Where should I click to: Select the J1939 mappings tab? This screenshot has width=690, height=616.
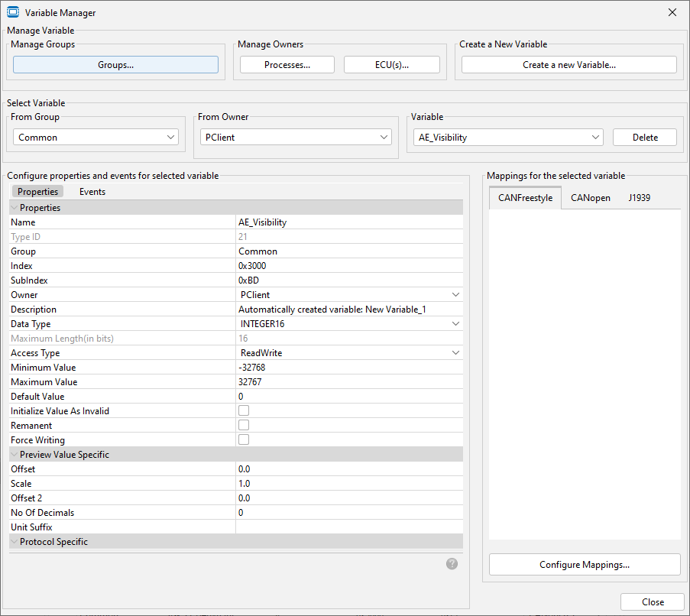(639, 197)
